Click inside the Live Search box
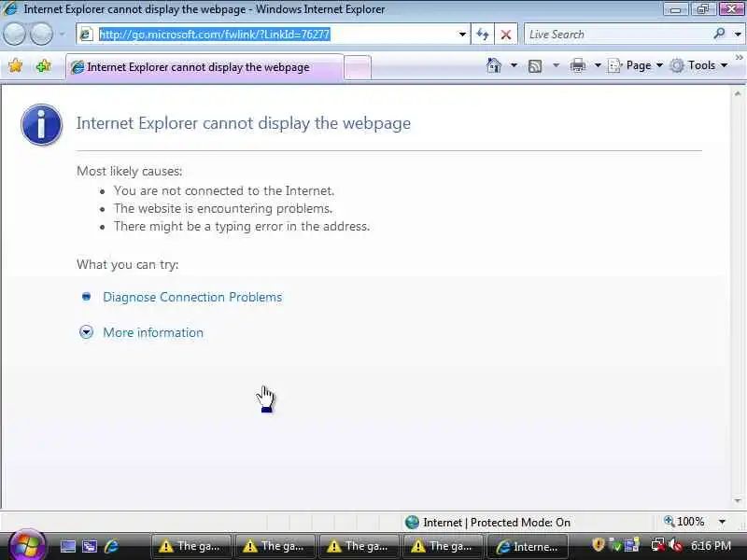Image resolution: width=747 pixels, height=560 pixels. coord(617,35)
